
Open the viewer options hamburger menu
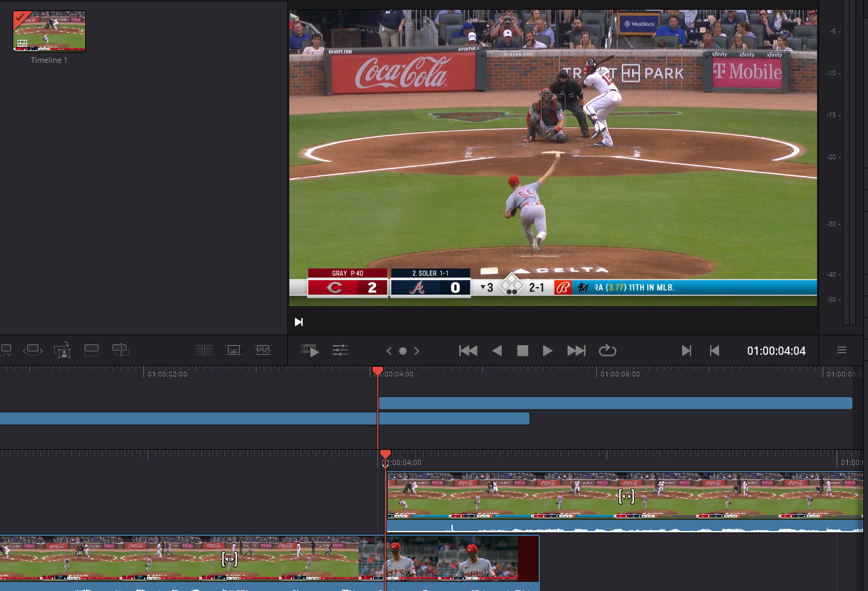click(841, 351)
